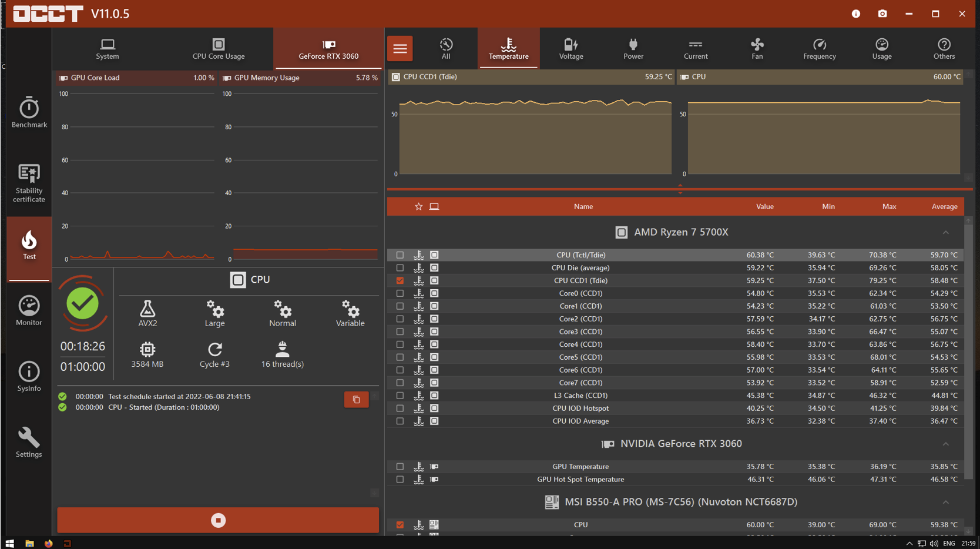Viewport: 980px width, 549px height.
Task: Click the test status checkmark indicator
Action: click(x=82, y=303)
